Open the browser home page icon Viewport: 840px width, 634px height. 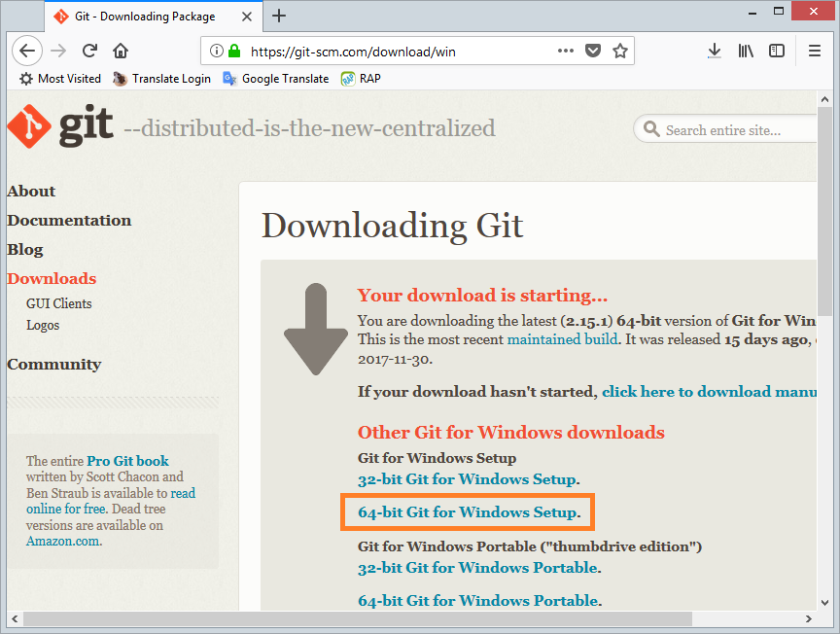[121, 51]
